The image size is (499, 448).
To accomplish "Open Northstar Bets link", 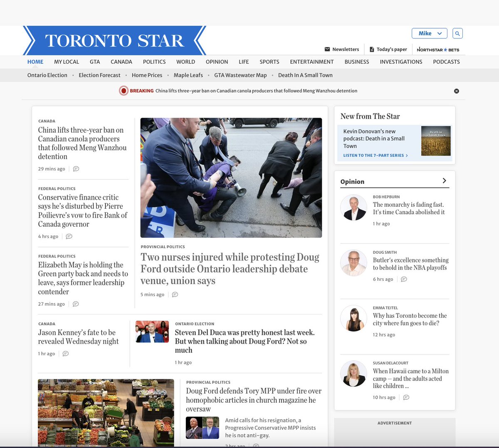I will 438,50.
